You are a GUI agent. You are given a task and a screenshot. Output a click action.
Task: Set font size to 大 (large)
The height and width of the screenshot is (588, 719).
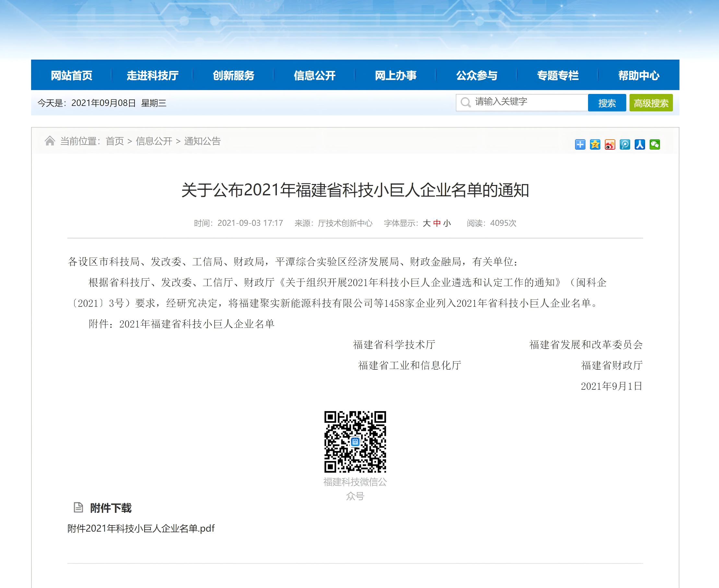tap(427, 223)
